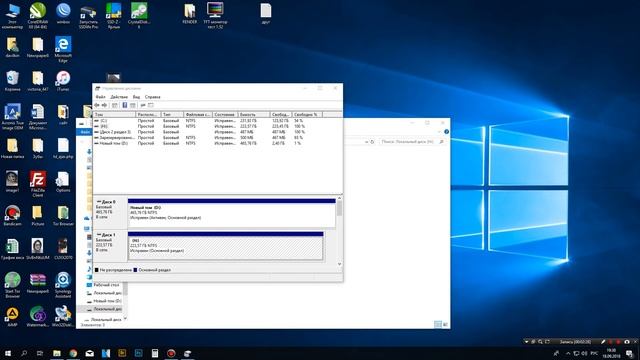Open the Корзина recycle bin

click(x=12, y=80)
